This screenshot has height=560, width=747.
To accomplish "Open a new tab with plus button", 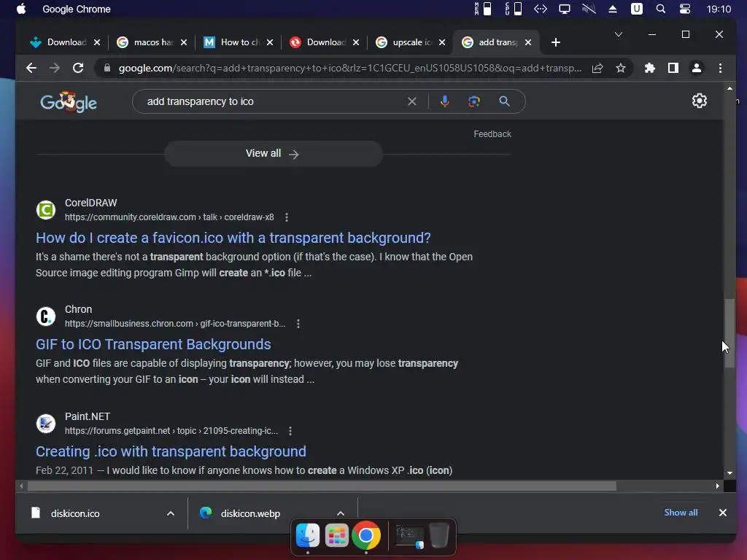I will 555,42.
